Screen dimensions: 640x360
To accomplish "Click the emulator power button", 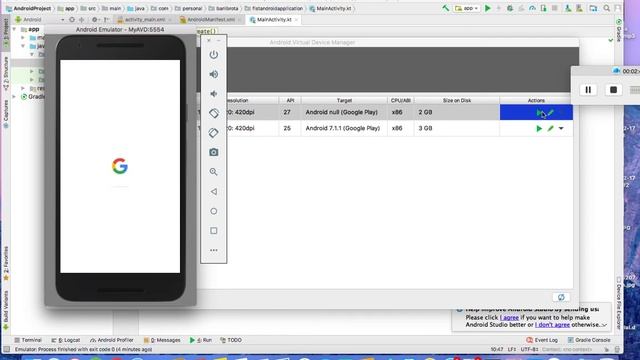I will tap(213, 55).
